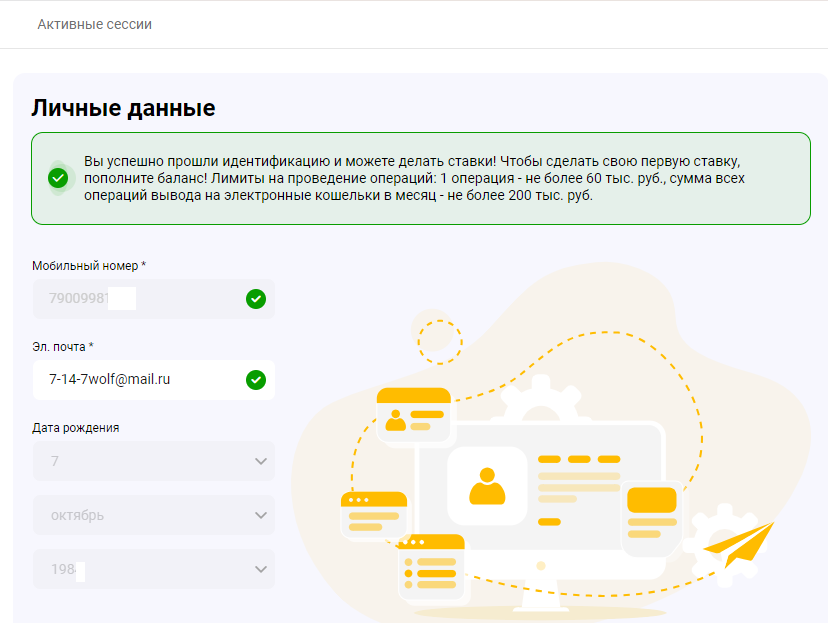This screenshot has height=623, width=828.
Task: Click the central user profile card illustration
Action: (x=487, y=486)
